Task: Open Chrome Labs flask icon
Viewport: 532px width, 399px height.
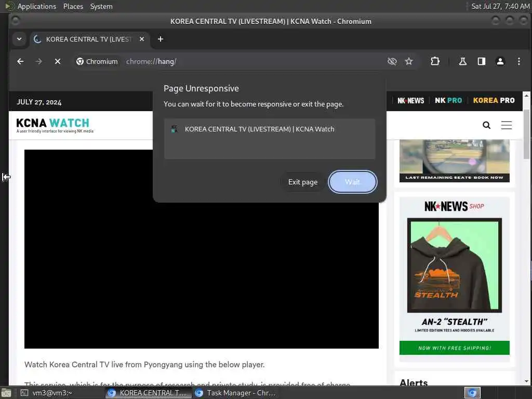Action: [x=462, y=61]
